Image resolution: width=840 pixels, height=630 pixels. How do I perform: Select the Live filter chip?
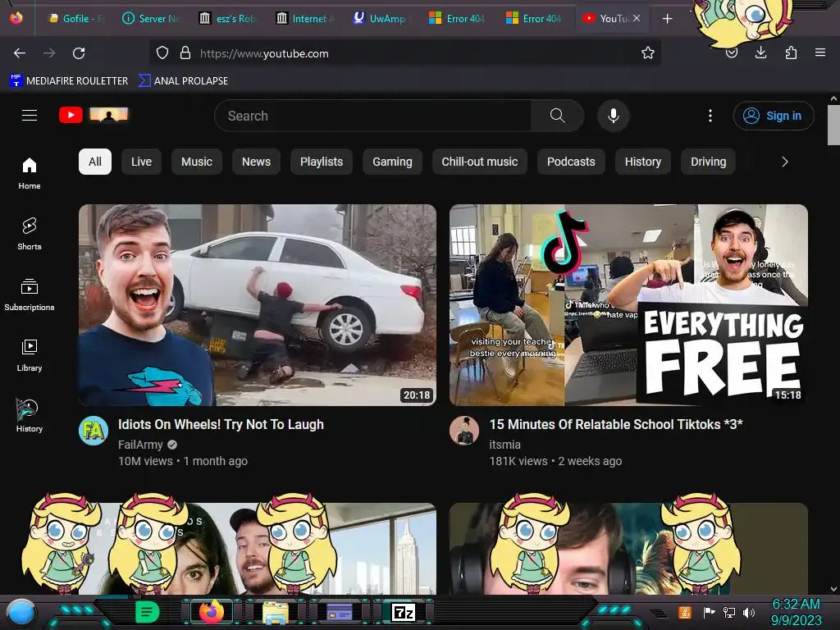(x=141, y=162)
